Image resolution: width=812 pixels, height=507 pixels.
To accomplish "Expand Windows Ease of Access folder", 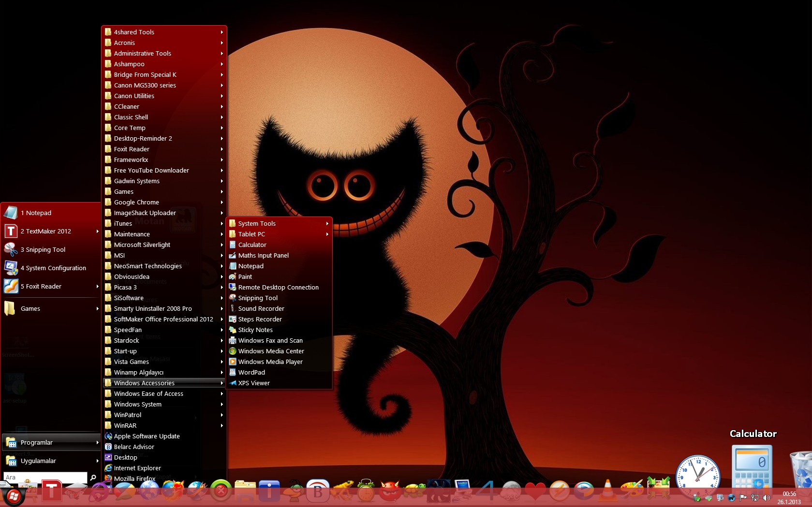I will point(164,393).
